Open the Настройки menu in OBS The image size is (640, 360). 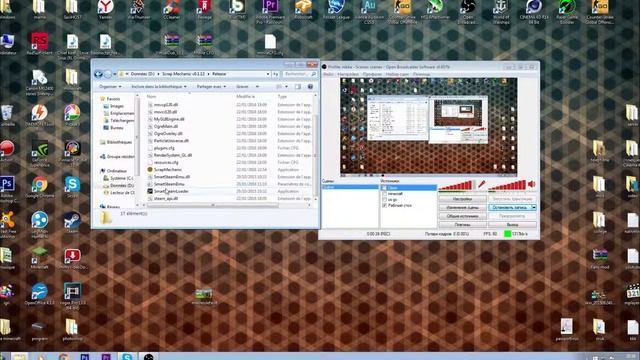348,74
